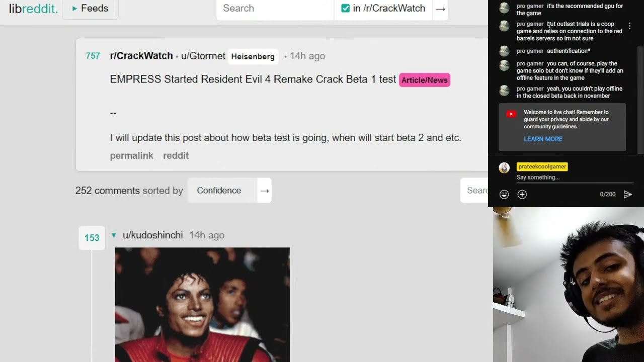
Task: Click the post's 14h ago timestamp
Action: pos(307,56)
